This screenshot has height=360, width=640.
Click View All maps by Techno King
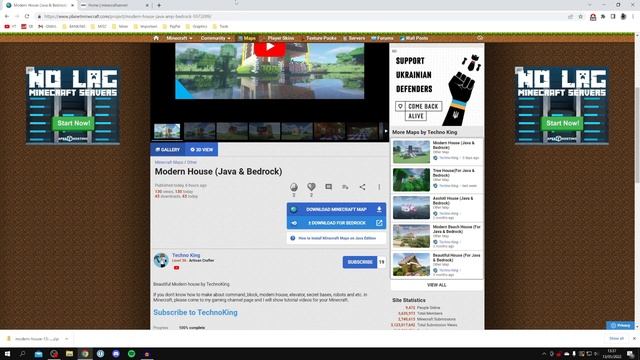[x=436, y=285]
